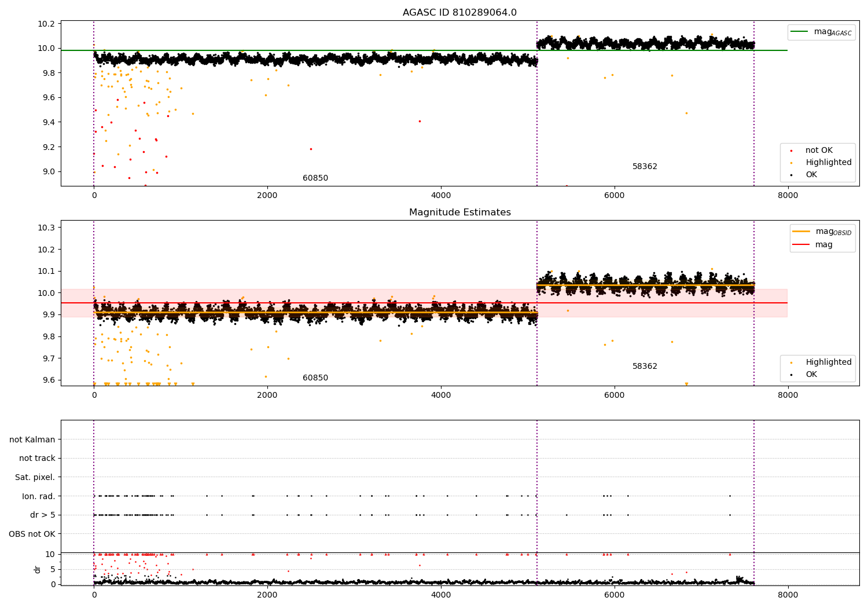The width and height of the screenshot is (868, 608).
Task: Click the '10.1' y-tick in middle plot
Action: [x=47, y=271]
